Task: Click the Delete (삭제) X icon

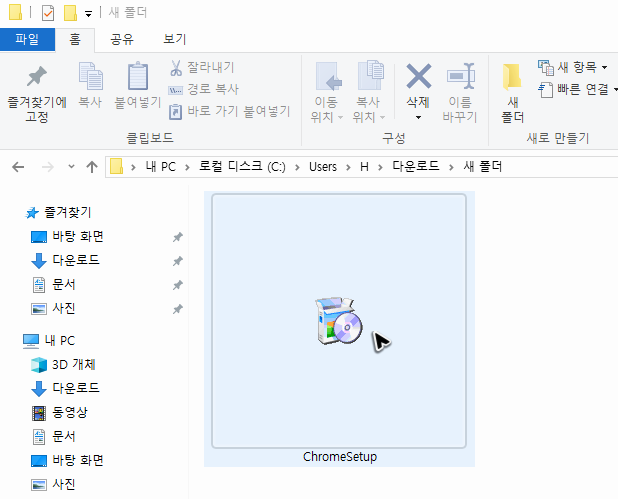Action: (419, 76)
